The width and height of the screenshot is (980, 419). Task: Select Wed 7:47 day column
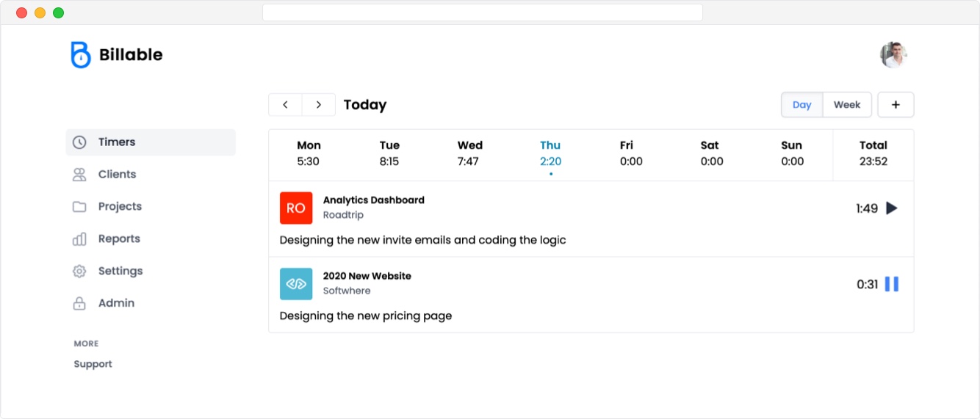point(469,153)
